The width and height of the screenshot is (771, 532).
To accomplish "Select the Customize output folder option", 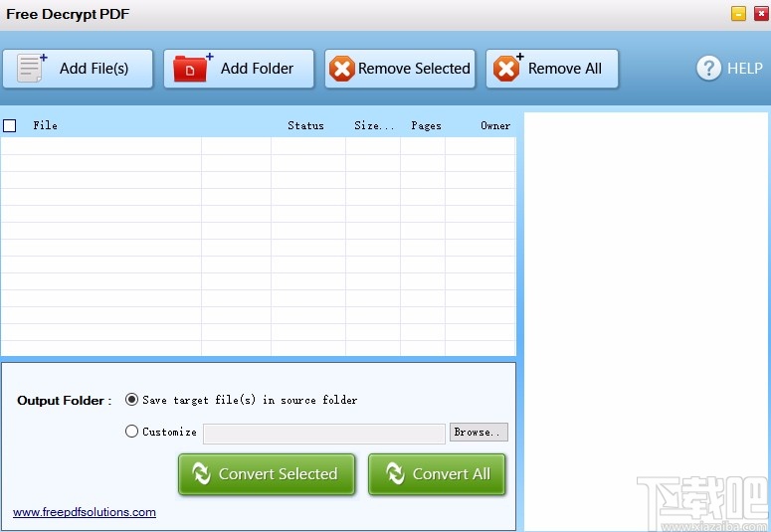I will click(131, 432).
